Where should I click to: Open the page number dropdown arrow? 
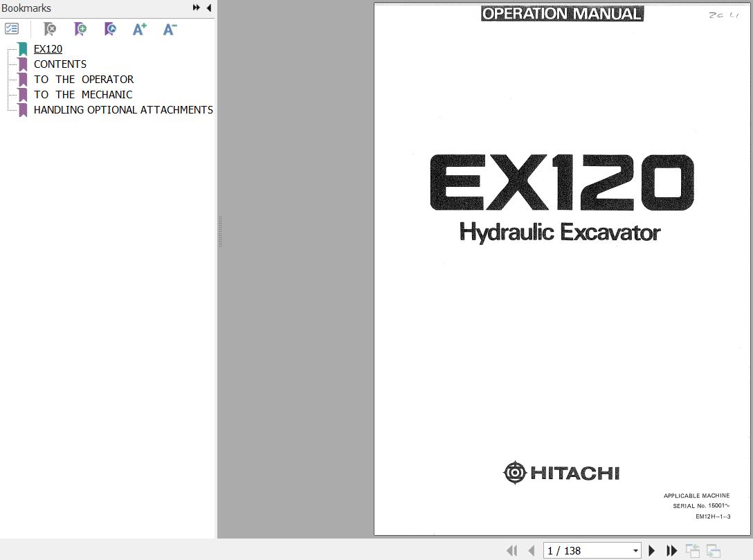pos(635,550)
